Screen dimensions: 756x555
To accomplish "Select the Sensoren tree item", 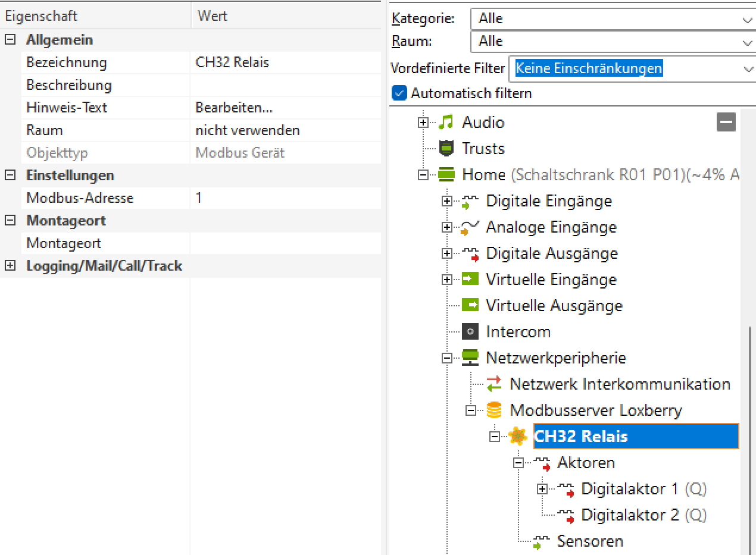I will click(x=590, y=541).
